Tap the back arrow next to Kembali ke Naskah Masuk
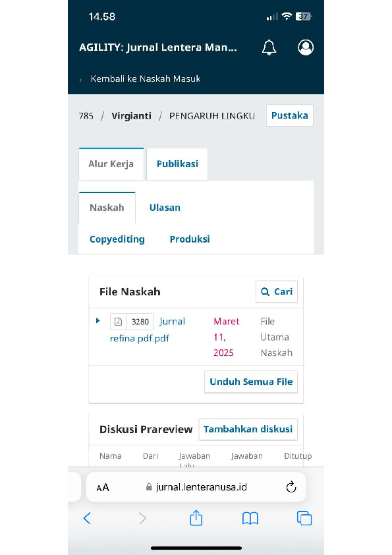The width and height of the screenshot is (392, 555). 82,80
